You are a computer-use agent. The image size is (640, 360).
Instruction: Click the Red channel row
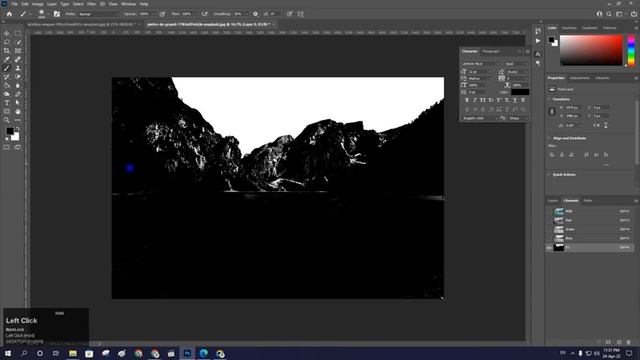(x=590, y=220)
